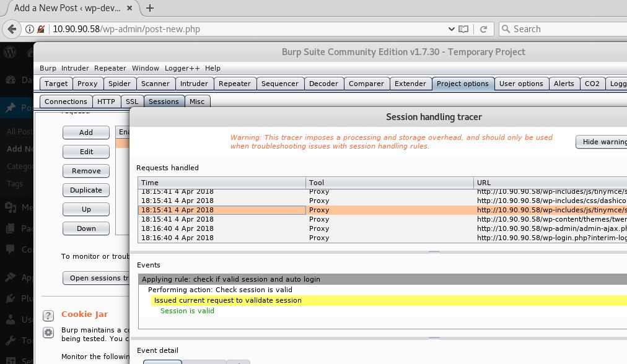This screenshot has height=364, width=627.
Task: Switch to the Repeater tool tab
Action: (235, 84)
